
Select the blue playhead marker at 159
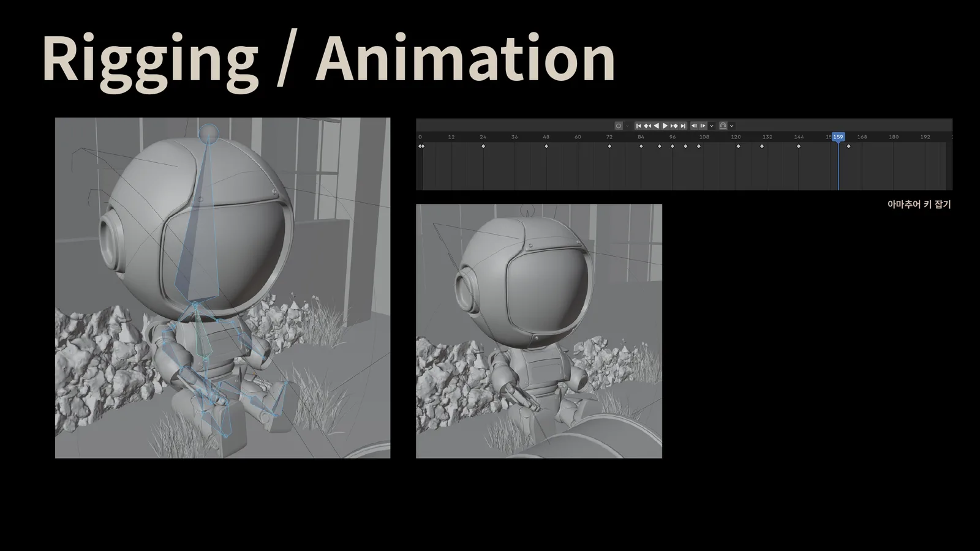[838, 137]
